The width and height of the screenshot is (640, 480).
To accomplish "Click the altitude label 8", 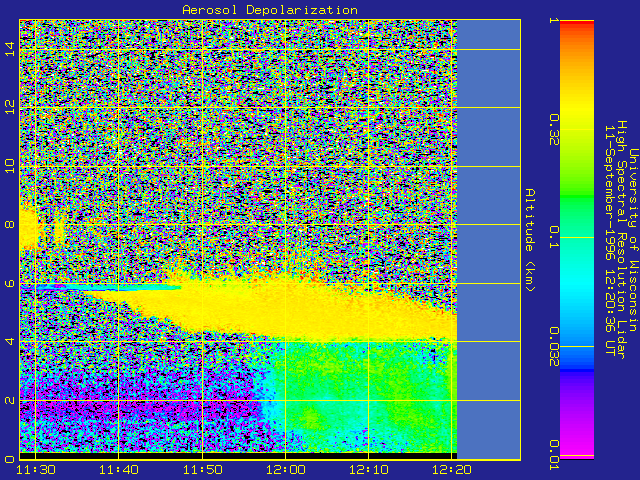I will click(x=10, y=224).
